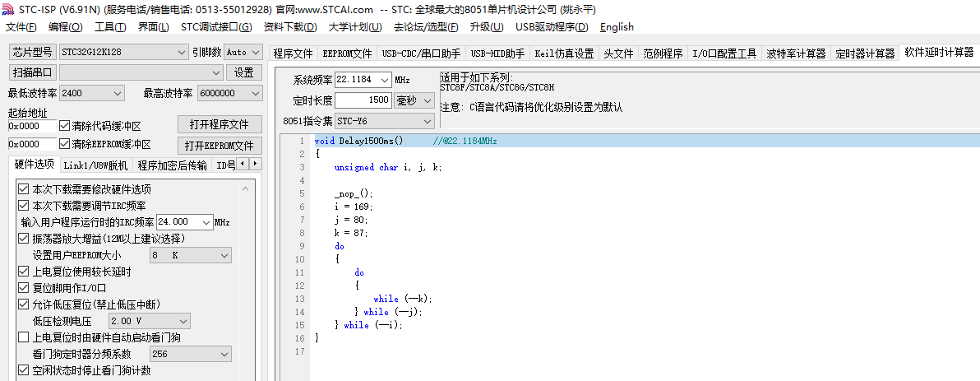The width and height of the screenshot is (980, 381).
Task: Switch to the 头文件 tab
Action: (x=619, y=53)
